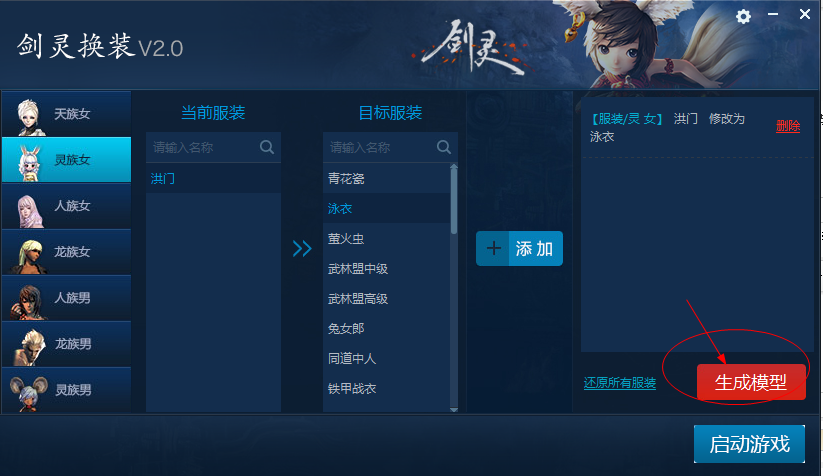Viewport: 823px width, 476px height.
Task: Click the double-arrow transfer icon
Action: (x=302, y=248)
